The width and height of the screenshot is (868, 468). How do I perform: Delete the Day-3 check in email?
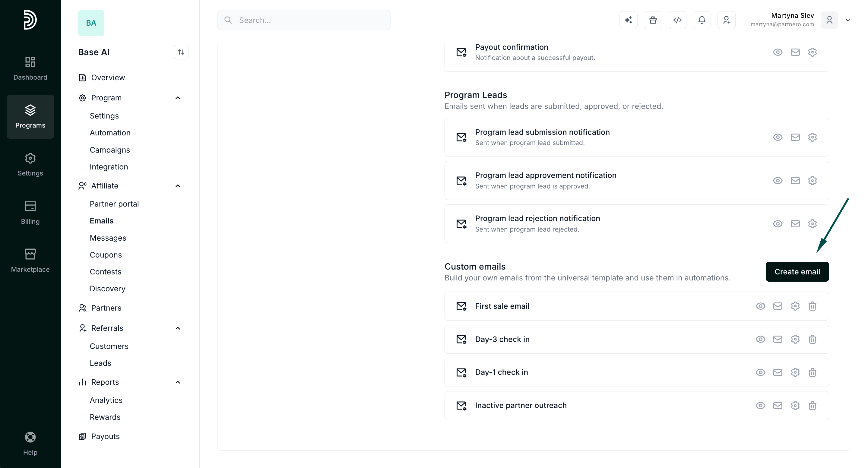click(x=813, y=339)
